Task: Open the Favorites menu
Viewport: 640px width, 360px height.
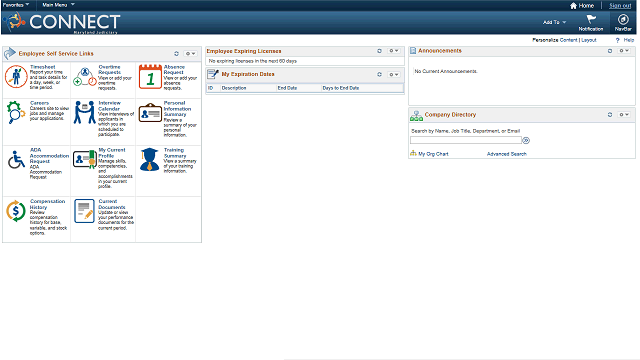Action: point(16,5)
